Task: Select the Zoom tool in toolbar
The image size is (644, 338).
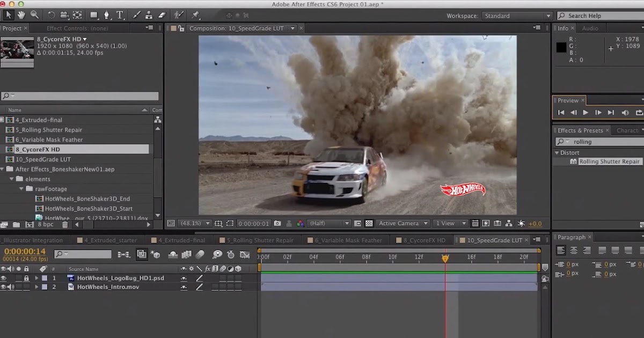Action: (x=34, y=15)
